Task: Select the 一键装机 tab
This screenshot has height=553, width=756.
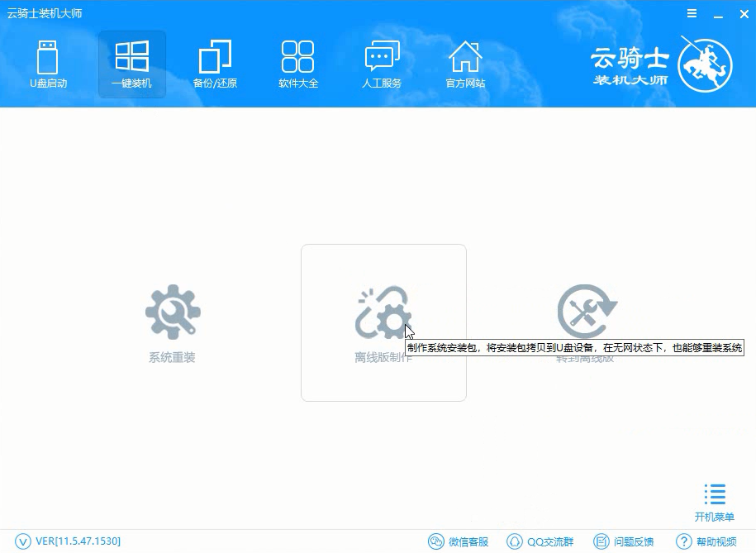Action: pos(132,64)
